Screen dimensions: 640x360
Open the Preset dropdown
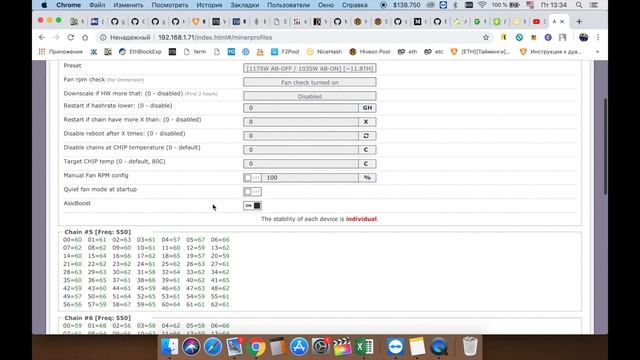(x=309, y=69)
